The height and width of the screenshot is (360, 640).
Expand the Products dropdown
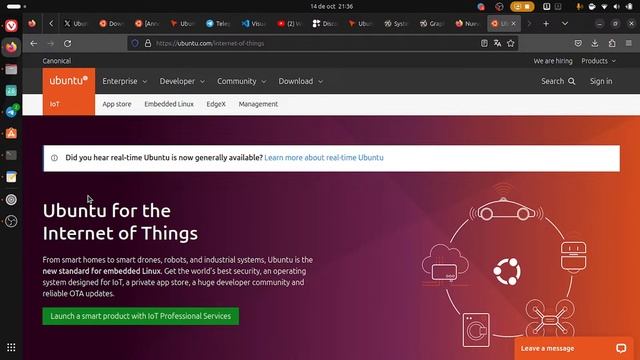tap(598, 61)
